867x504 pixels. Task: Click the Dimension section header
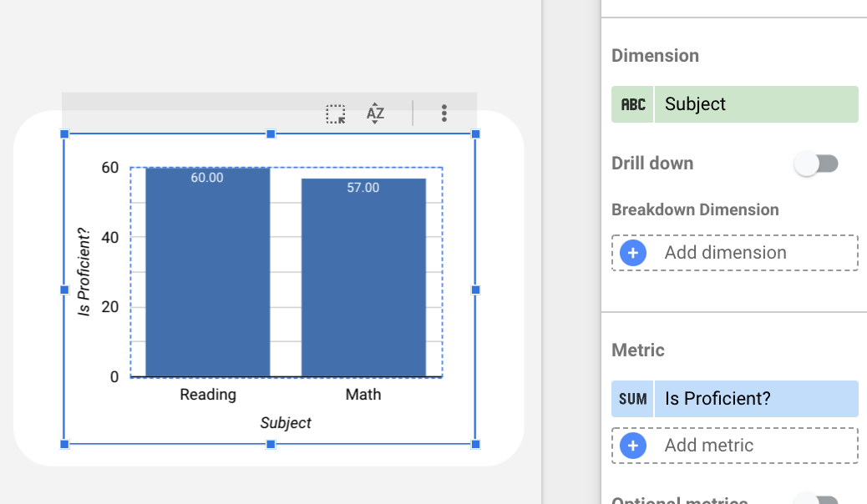655,55
